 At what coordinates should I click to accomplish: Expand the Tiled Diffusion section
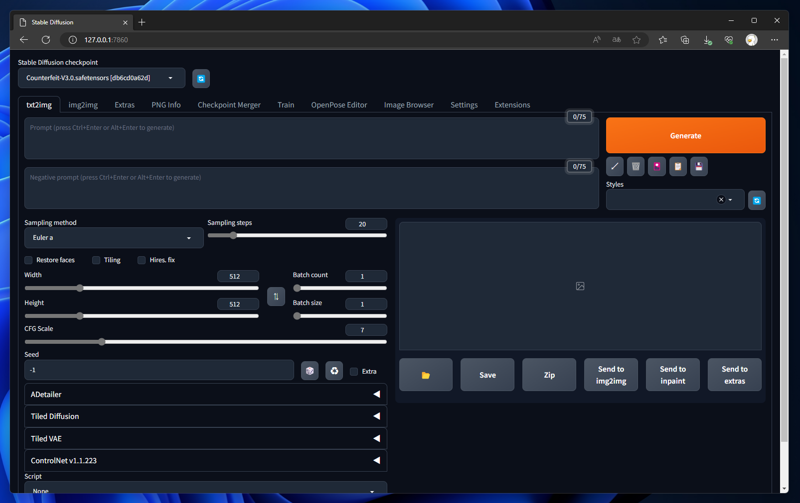pos(206,416)
